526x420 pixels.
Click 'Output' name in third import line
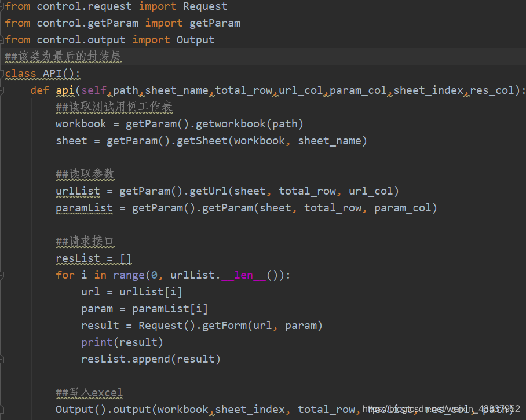click(x=195, y=40)
